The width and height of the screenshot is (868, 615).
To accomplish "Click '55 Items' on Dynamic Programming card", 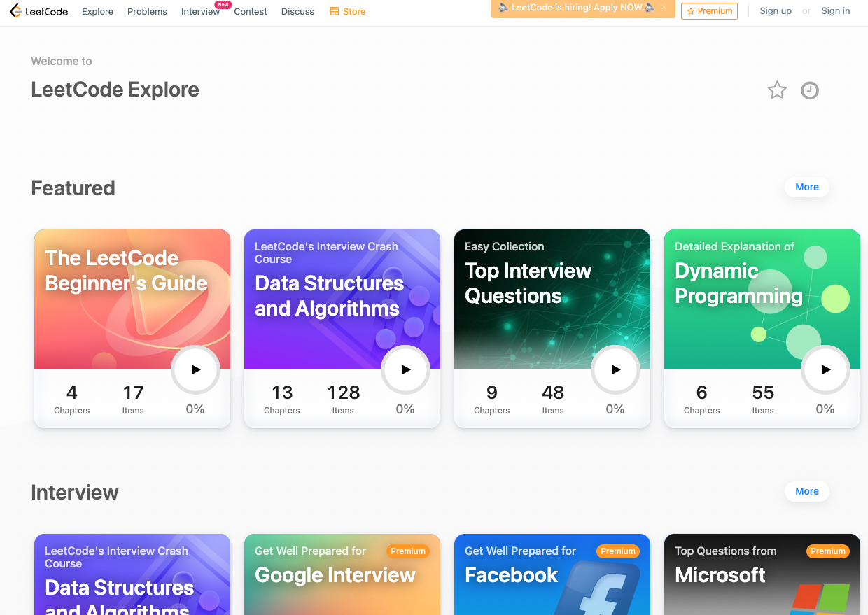I will 763,400.
